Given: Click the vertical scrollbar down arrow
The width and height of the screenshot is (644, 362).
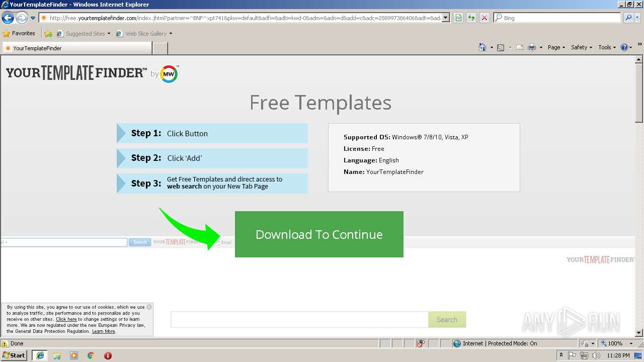Looking at the screenshot, I should (x=639, y=332).
